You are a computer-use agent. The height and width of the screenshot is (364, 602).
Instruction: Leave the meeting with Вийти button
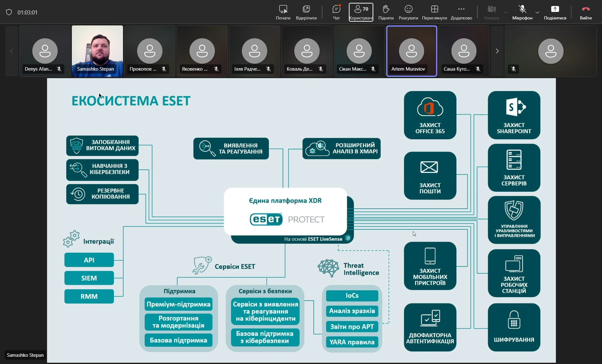[585, 12]
